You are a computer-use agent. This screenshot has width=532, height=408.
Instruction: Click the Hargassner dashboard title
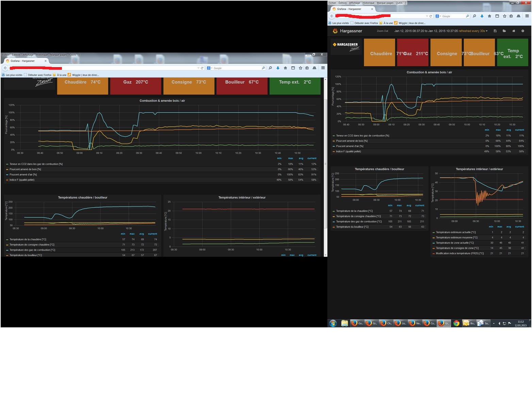[351, 31]
